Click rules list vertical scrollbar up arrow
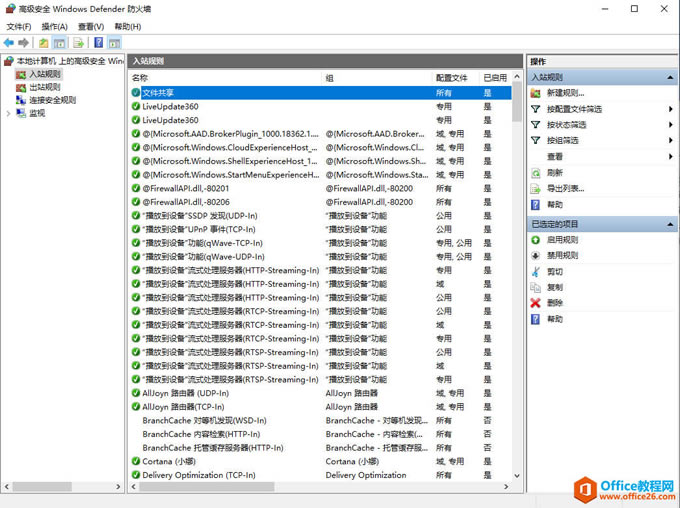680x508 pixels. [517, 76]
